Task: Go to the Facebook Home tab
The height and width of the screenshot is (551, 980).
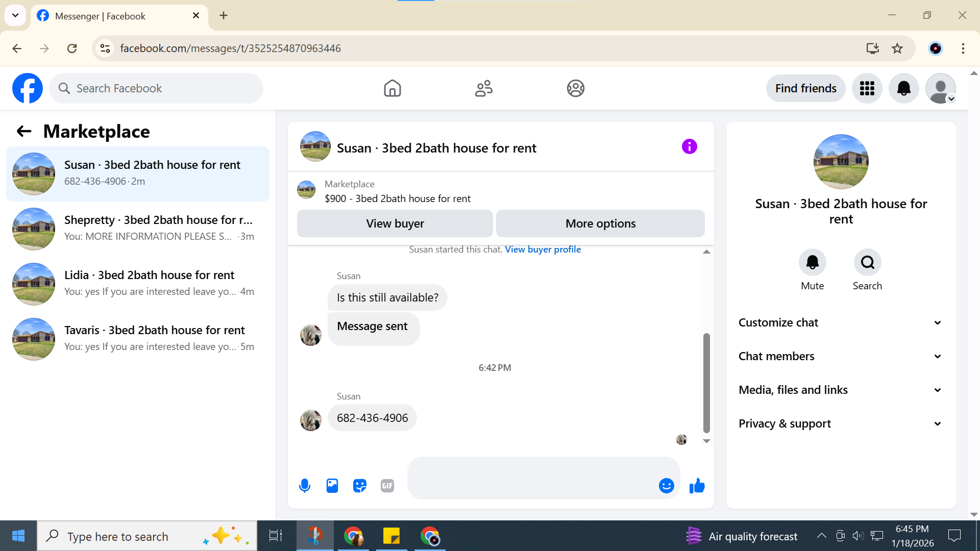Action: 392,88
